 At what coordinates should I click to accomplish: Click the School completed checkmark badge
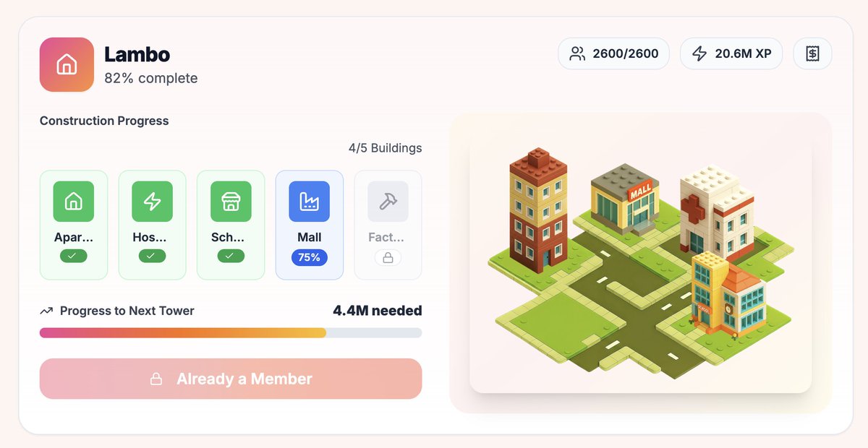[x=231, y=256]
